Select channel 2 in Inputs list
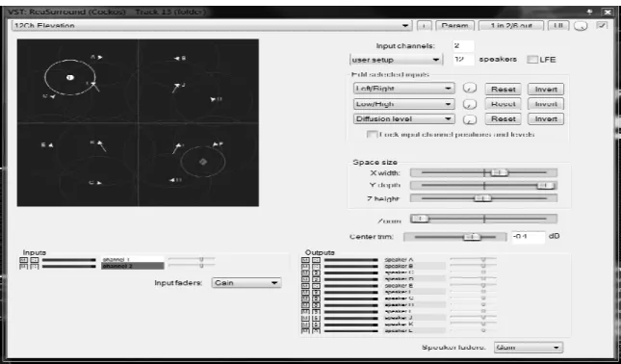The image size is (621, 364). pyautogui.click(x=132, y=266)
